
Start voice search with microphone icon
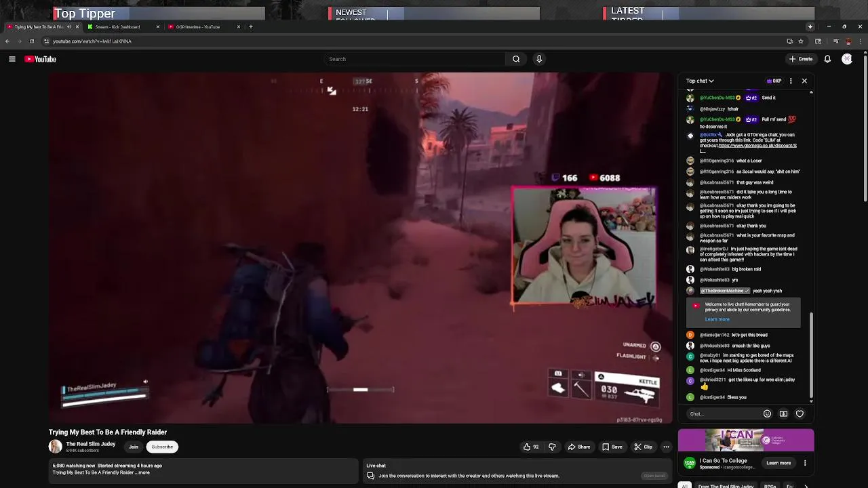539,59
